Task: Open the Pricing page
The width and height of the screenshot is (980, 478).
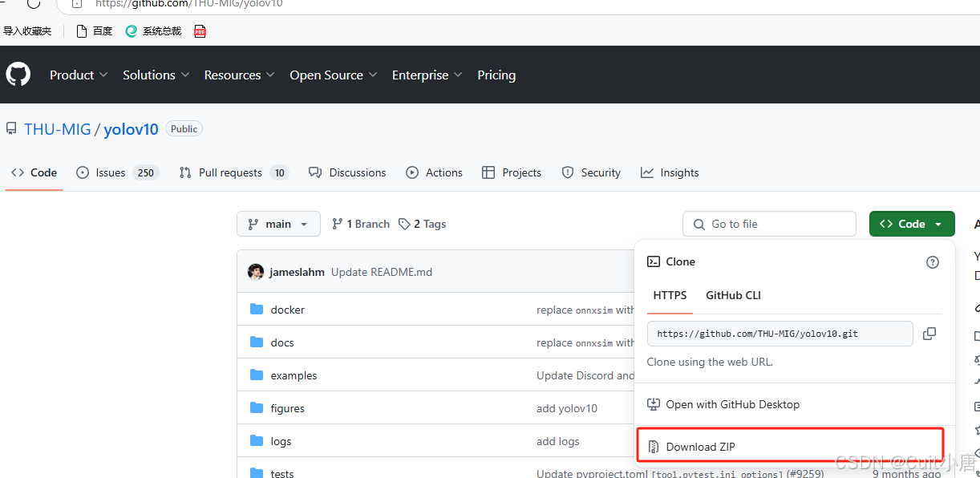Action: (x=496, y=75)
